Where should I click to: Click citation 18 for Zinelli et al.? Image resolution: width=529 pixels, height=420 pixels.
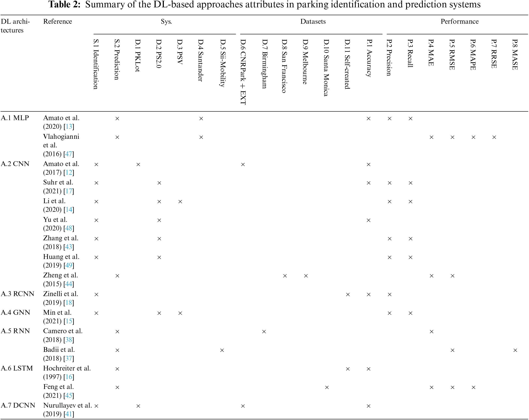pyautogui.click(x=69, y=303)
